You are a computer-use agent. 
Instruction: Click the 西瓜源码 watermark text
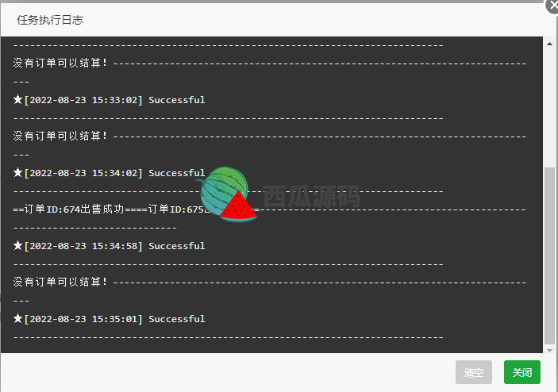click(312, 196)
